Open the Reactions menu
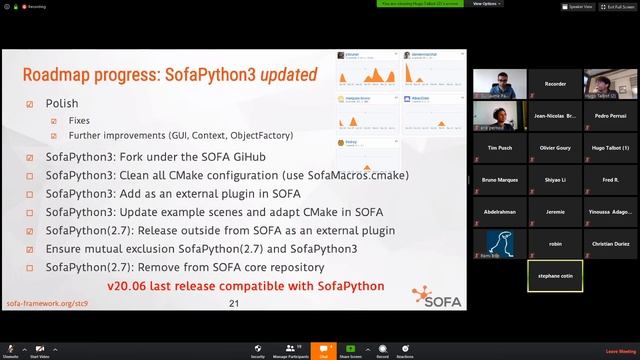This screenshot has height=360, width=640. point(405,351)
